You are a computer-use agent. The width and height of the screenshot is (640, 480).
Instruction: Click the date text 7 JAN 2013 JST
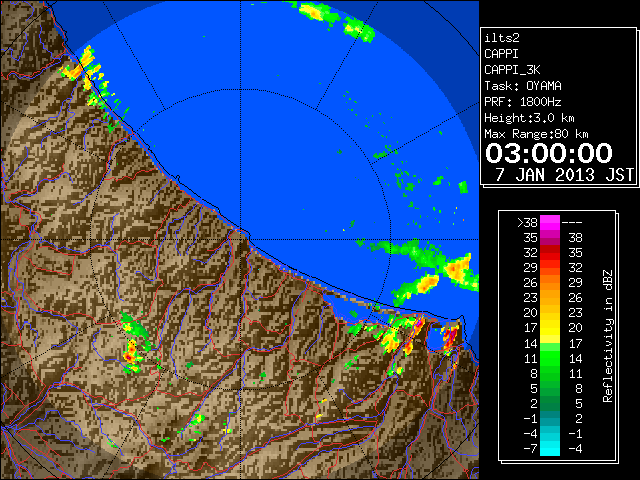(564, 175)
